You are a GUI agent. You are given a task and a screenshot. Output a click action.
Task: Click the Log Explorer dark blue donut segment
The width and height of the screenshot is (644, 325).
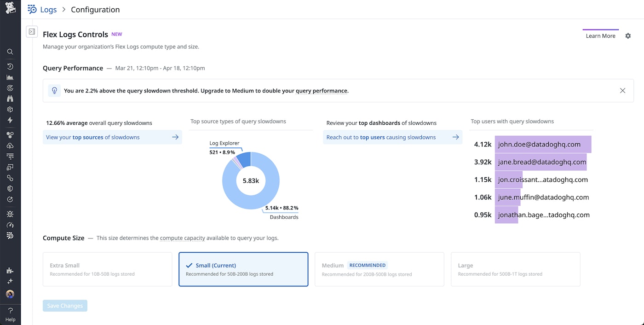(244, 159)
